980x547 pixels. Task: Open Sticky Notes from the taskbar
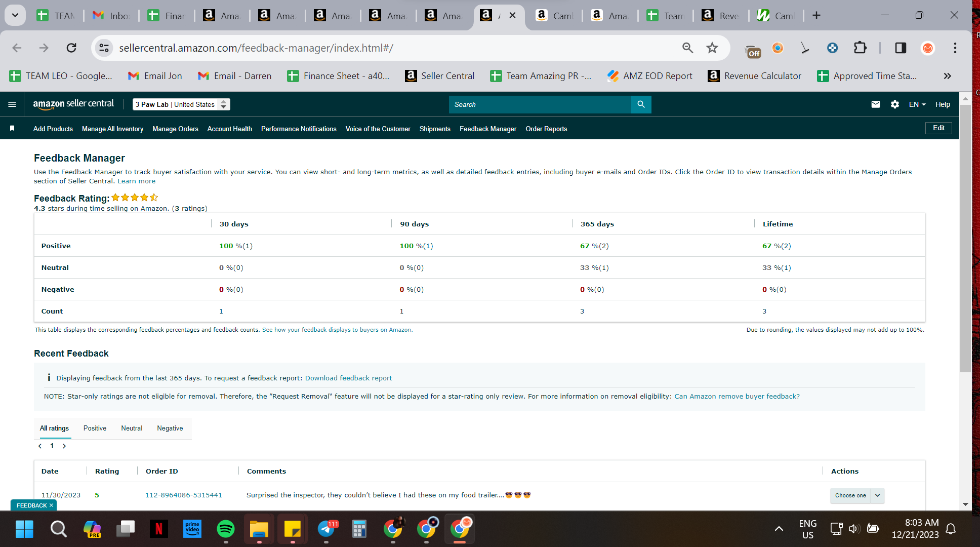tap(293, 529)
